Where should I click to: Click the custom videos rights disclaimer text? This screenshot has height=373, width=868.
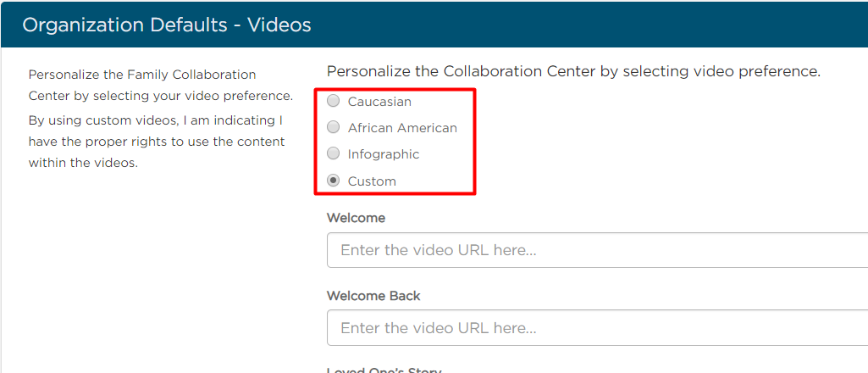(x=157, y=142)
